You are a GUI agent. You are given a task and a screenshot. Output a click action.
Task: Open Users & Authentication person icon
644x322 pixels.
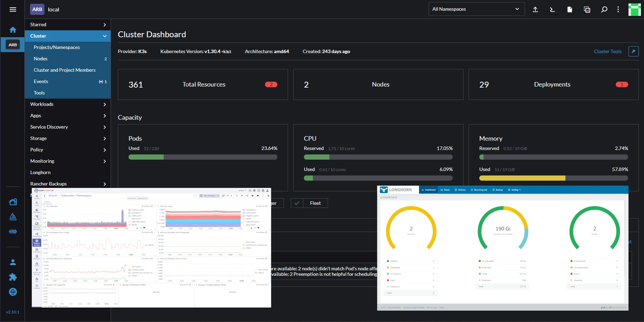(x=13, y=262)
